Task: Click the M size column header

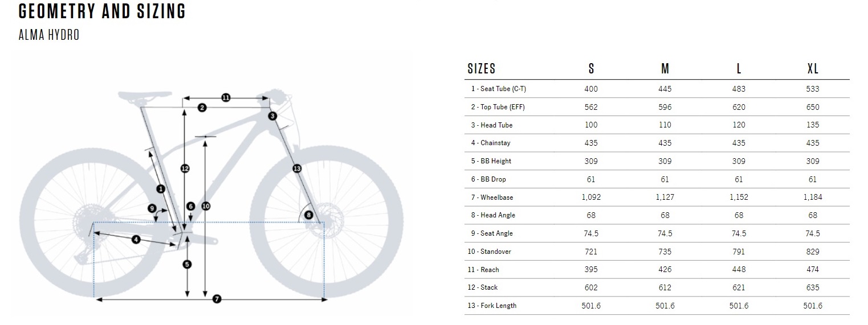Action: (665, 69)
